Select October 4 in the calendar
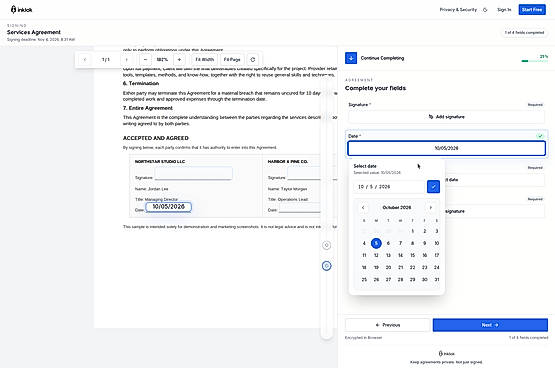 (x=364, y=243)
